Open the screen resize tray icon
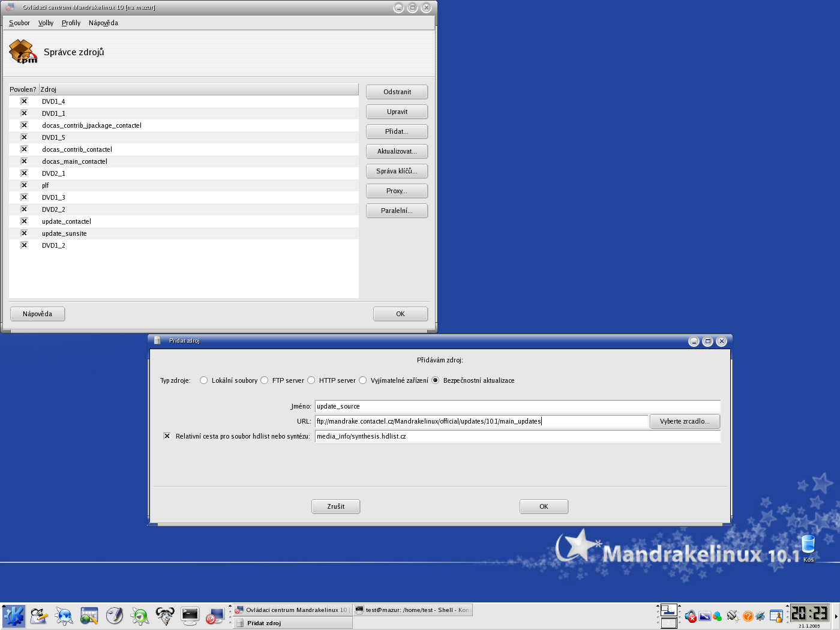This screenshot has width=840, height=630. pos(704,616)
